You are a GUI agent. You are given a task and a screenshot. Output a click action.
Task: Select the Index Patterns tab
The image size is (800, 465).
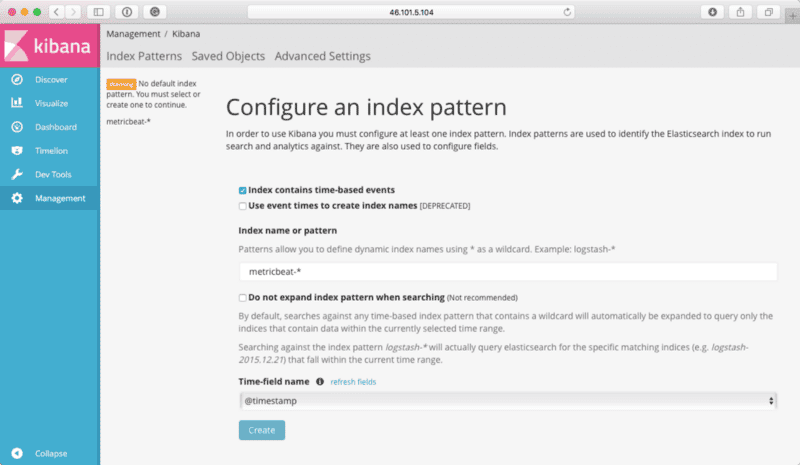tap(144, 56)
